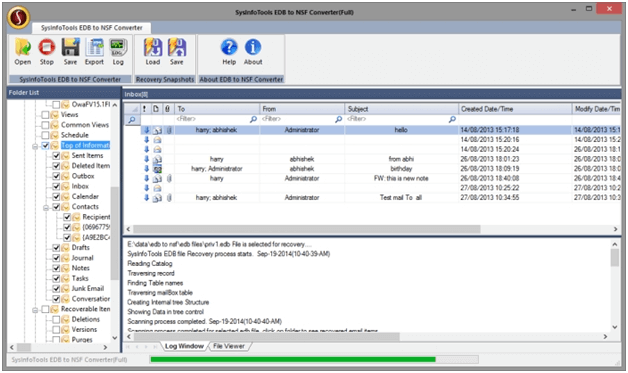Collapse the Recoverable Items node
The height and width of the screenshot is (373, 628).
coord(35,310)
